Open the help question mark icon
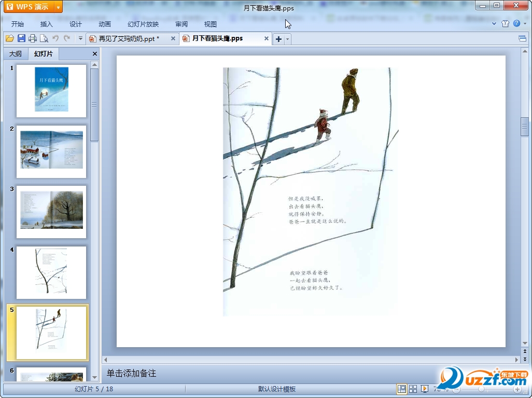Viewport: 532px width, 398px height. [x=516, y=23]
